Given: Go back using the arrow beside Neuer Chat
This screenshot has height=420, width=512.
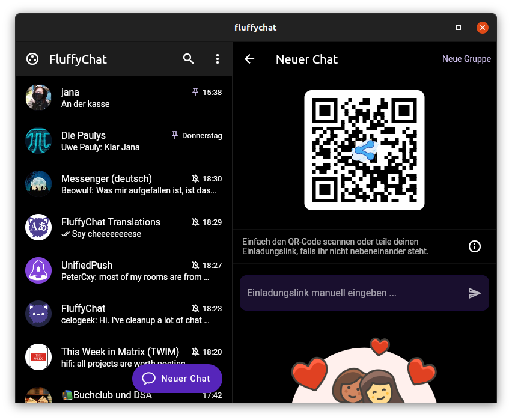Looking at the screenshot, I should coord(249,59).
